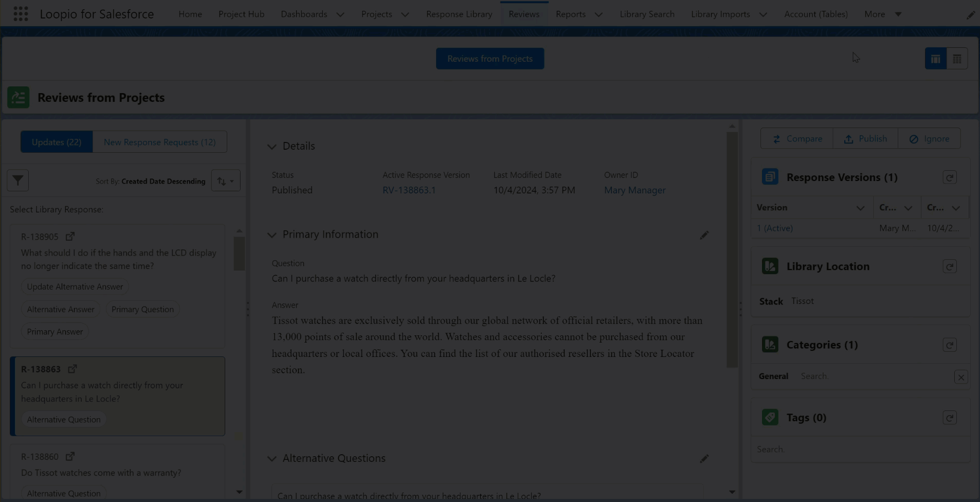Viewport: 980px width, 502px height.
Task: Open R-138863 external link icon
Action: 72,369
